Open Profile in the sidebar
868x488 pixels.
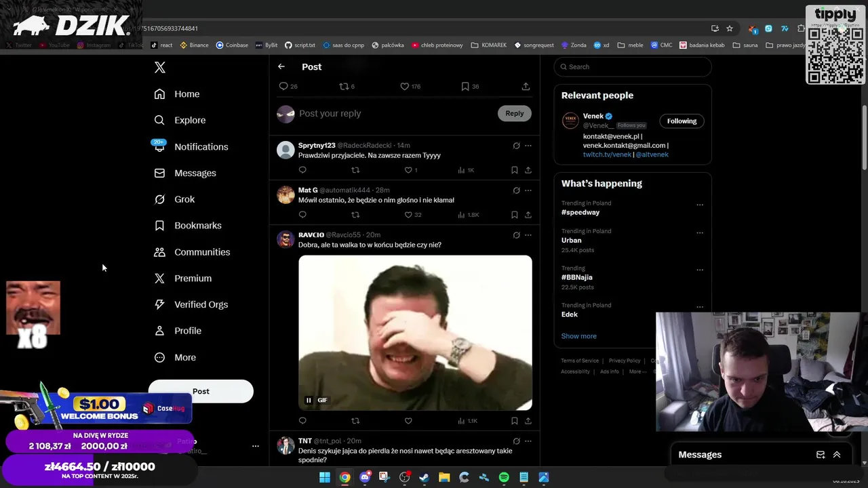click(x=178, y=331)
